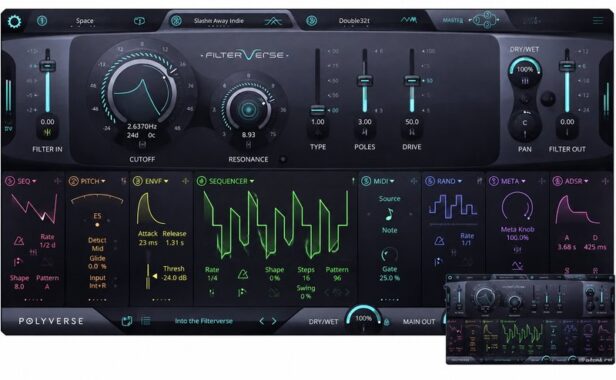616x380 pixels.
Task: Go to the next preset with right arrow
Action: tap(274, 321)
